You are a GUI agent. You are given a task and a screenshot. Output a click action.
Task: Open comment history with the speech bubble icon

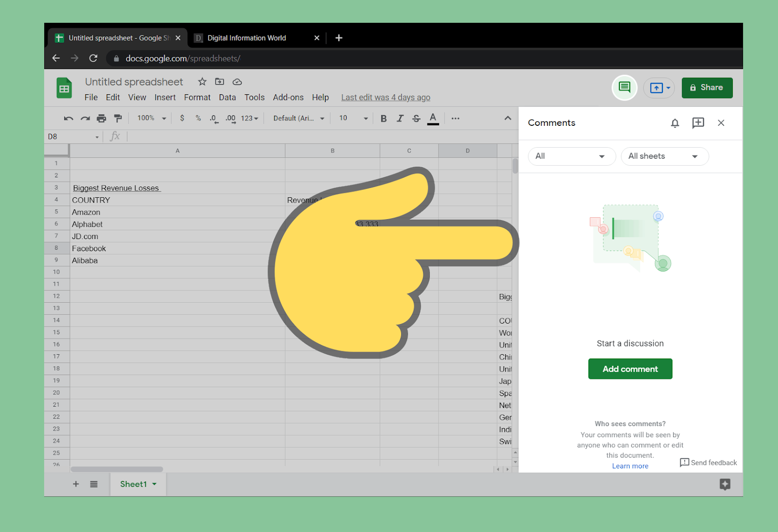(x=624, y=87)
